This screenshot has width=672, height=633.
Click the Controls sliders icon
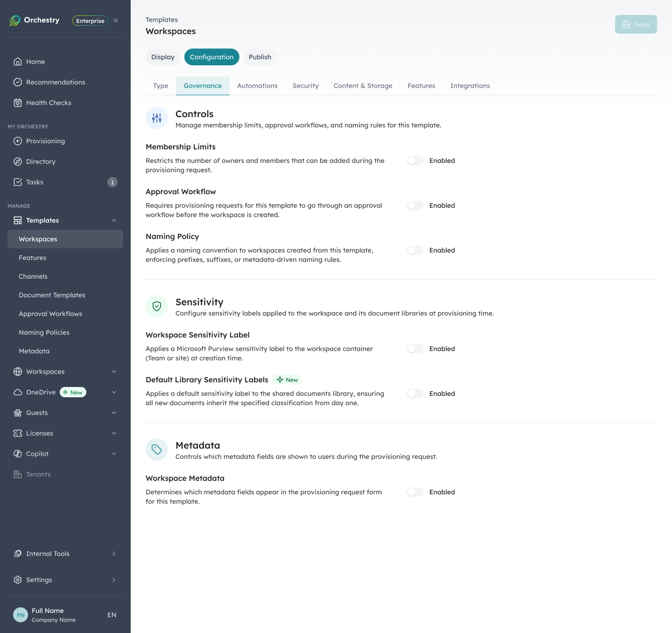coord(157,118)
